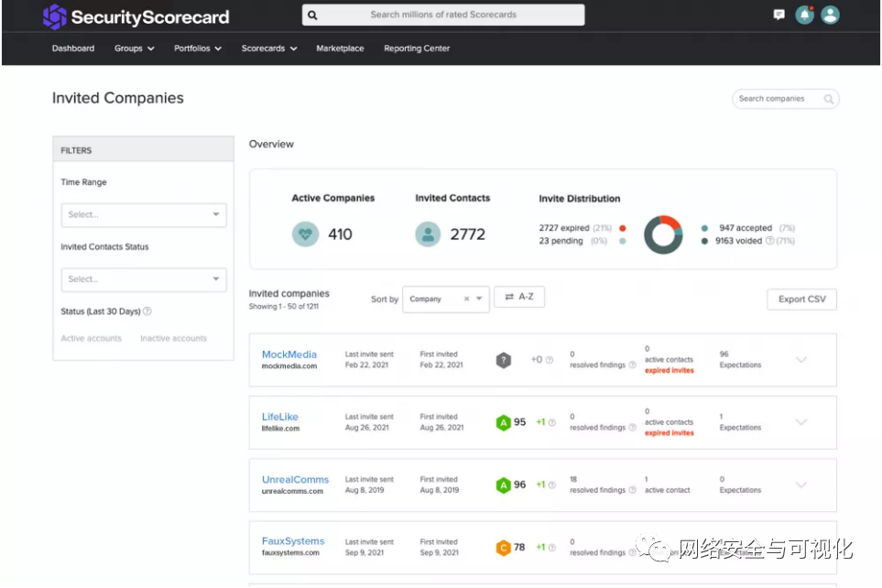Open the Sort by Company dropdown arrow
This screenshot has width=882, height=588.
click(x=479, y=299)
